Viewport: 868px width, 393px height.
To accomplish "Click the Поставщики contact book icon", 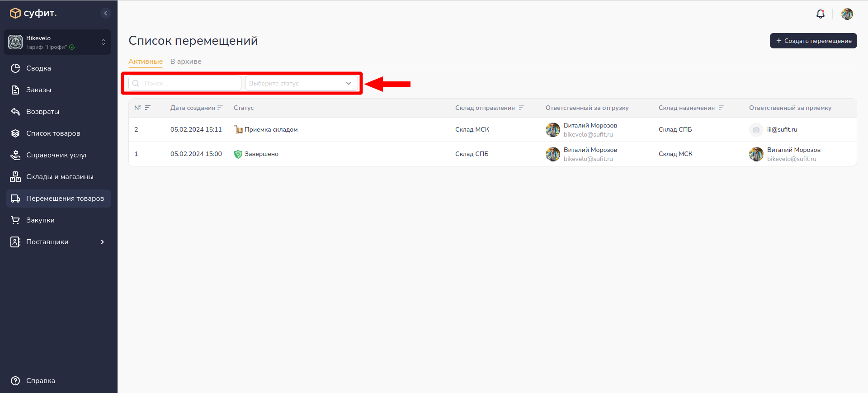I will (15, 242).
